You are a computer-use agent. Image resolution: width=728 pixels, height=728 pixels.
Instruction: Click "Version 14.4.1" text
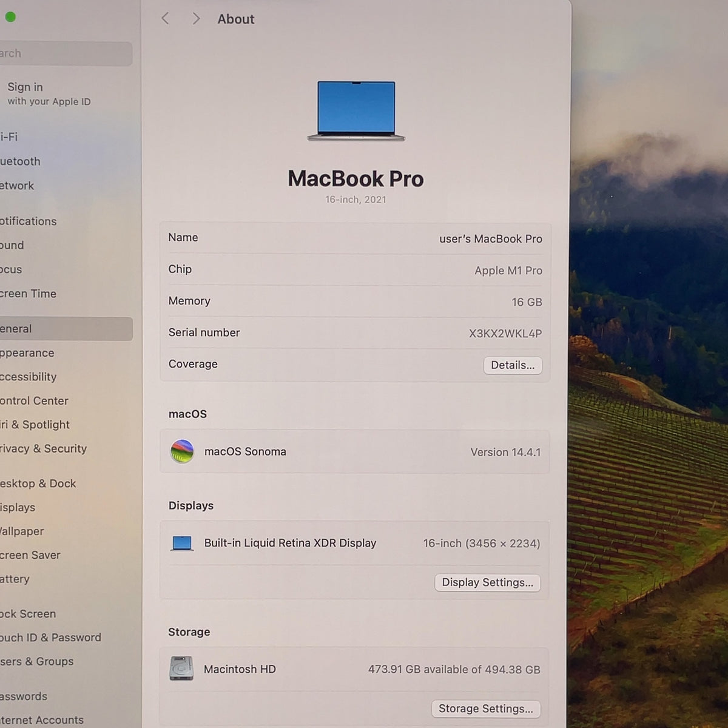point(505,453)
